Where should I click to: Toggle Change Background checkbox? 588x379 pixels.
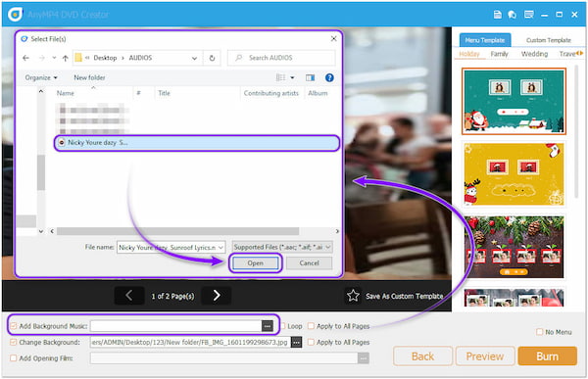click(x=14, y=342)
